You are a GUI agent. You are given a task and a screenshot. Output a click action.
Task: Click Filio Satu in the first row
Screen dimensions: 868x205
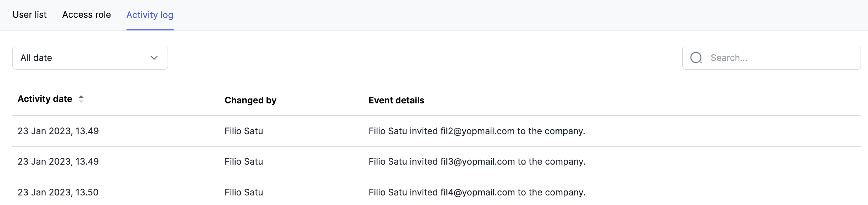click(x=244, y=131)
